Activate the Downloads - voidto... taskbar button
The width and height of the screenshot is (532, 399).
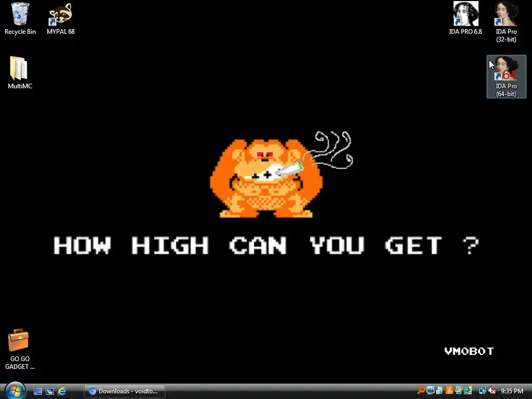125,391
